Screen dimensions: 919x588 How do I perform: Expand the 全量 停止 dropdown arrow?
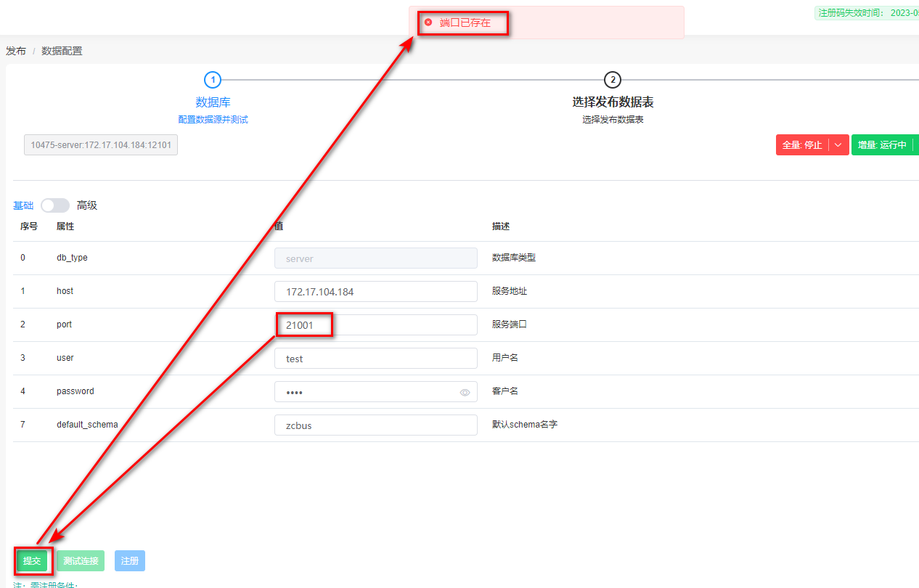click(838, 145)
